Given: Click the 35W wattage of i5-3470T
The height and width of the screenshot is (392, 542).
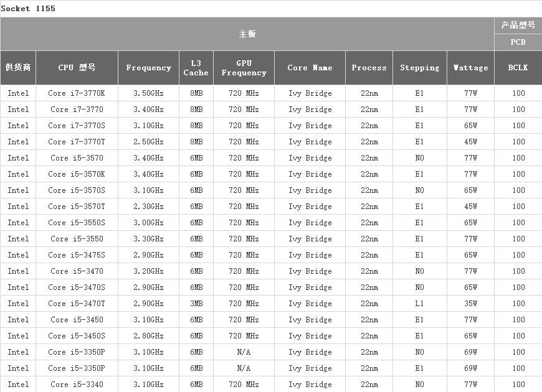Looking at the screenshot, I should 470,304.
